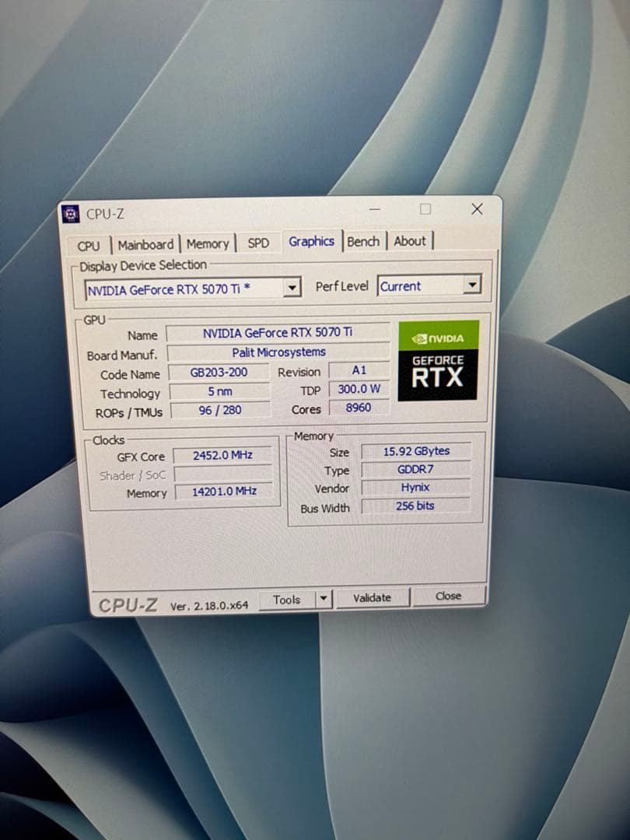The image size is (630, 840).
Task: Switch to the SPD tab
Action: (259, 243)
